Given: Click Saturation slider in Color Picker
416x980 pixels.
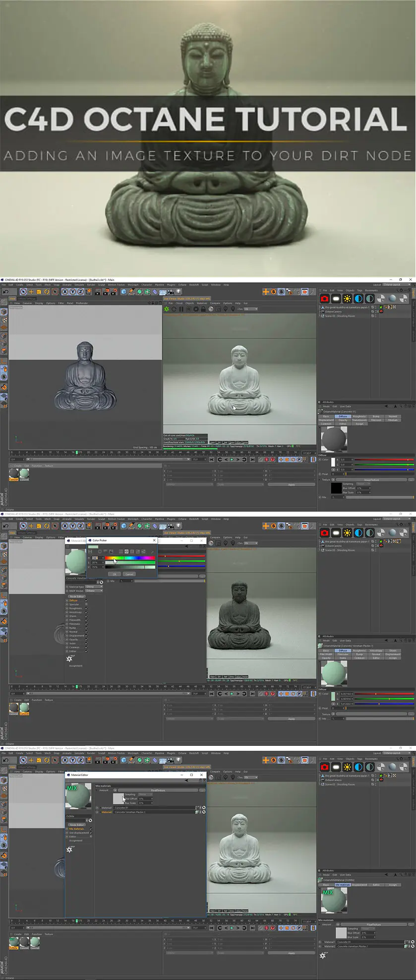Looking at the screenshot, I should pos(130,562).
